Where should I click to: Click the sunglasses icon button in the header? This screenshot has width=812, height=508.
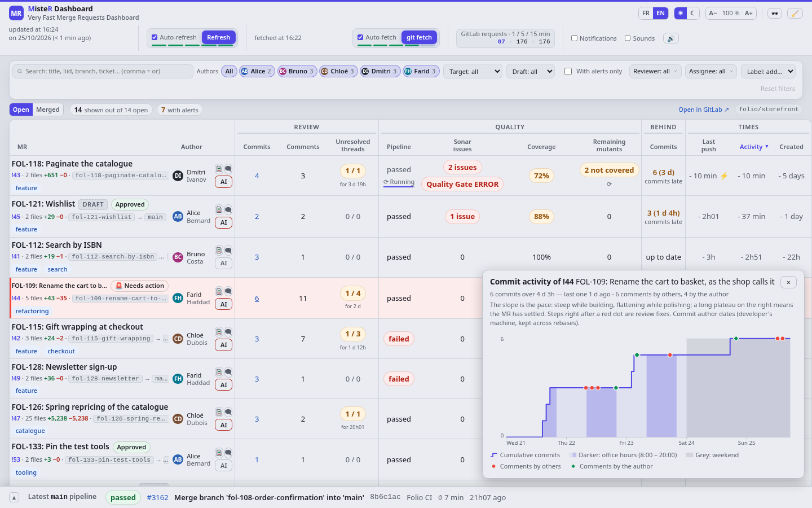775,14
